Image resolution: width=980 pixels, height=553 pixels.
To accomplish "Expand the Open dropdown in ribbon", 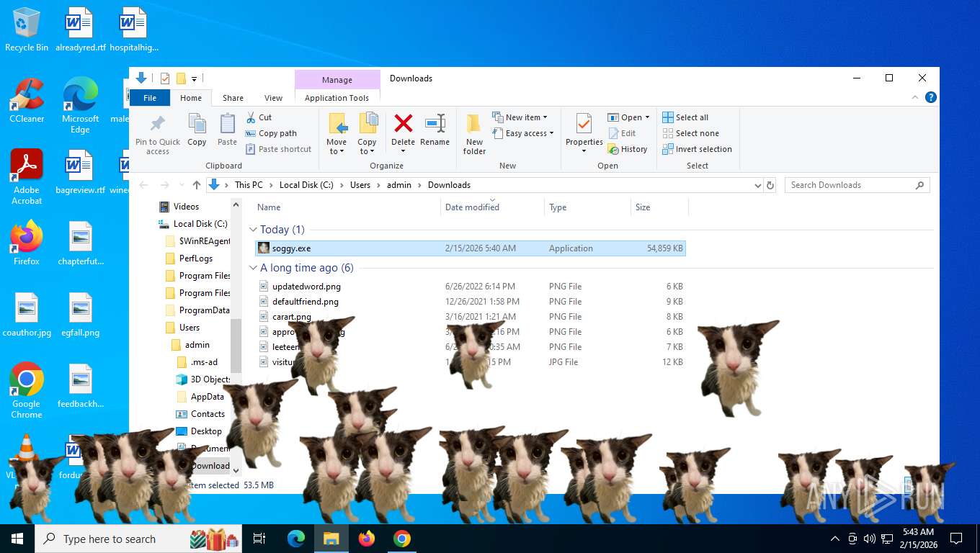I will [x=628, y=117].
